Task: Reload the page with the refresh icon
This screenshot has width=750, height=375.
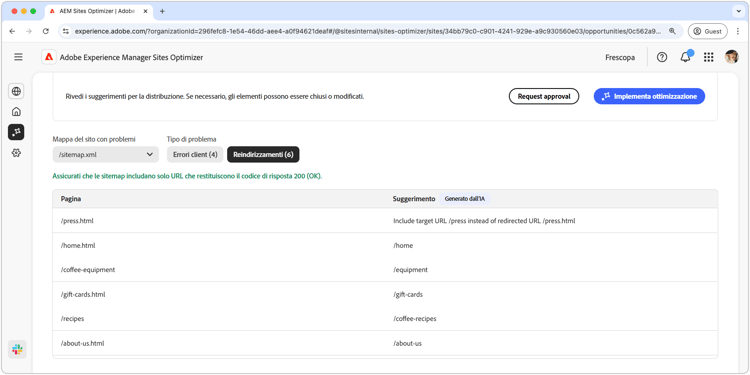Action: 46,31
